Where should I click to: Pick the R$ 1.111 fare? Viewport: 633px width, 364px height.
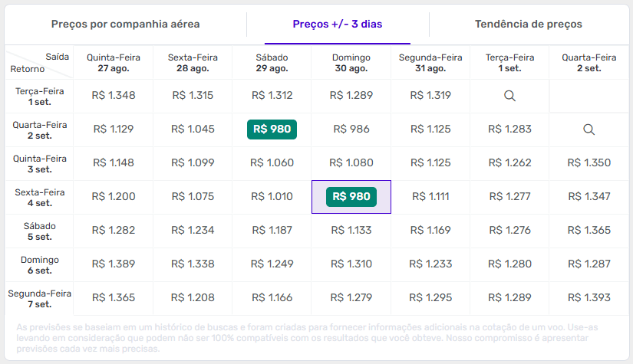(x=430, y=197)
